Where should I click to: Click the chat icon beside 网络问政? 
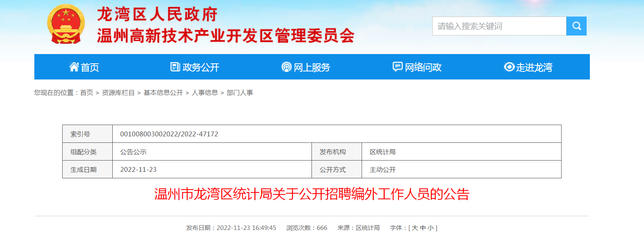tap(398, 67)
